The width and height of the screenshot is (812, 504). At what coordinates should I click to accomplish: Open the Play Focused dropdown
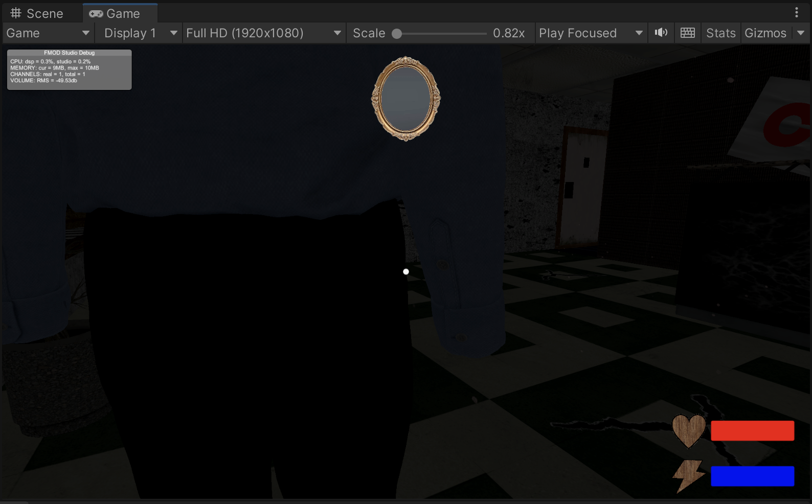[591, 33]
